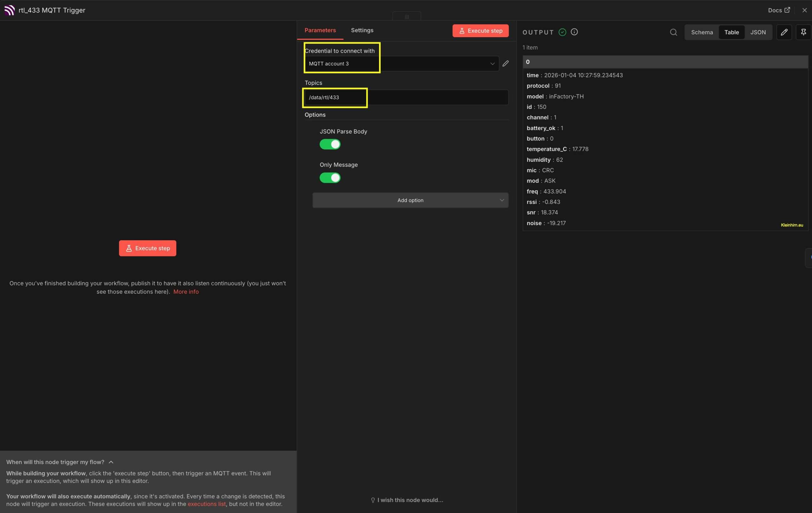Click the MQTT node icon beside the title
The width and height of the screenshot is (812, 513).
point(10,10)
